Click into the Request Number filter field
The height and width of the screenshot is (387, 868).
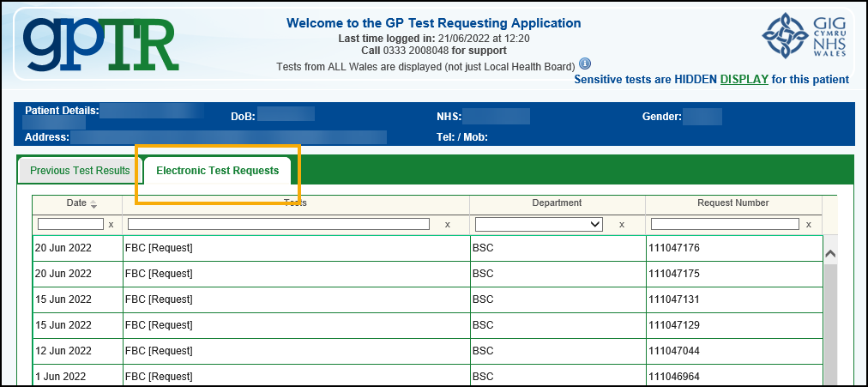pos(725,224)
